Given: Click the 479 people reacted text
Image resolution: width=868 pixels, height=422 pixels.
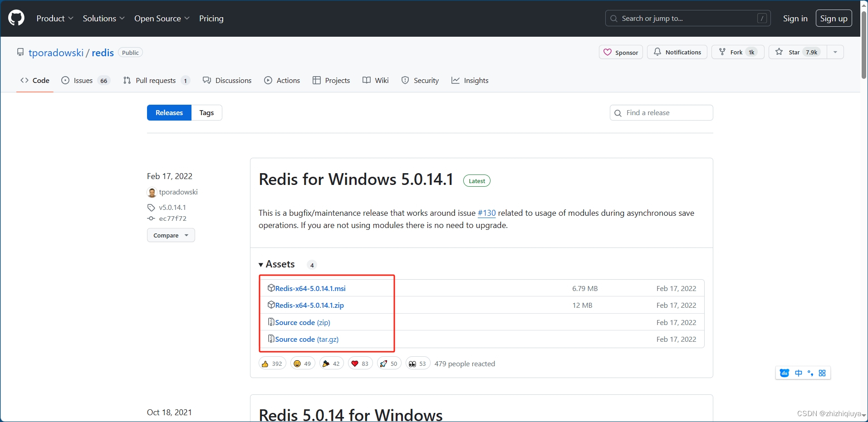Looking at the screenshot, I should point(465,364).
